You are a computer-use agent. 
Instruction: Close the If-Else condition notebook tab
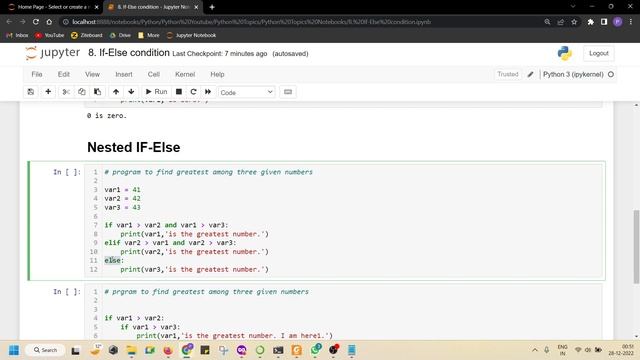196,7
